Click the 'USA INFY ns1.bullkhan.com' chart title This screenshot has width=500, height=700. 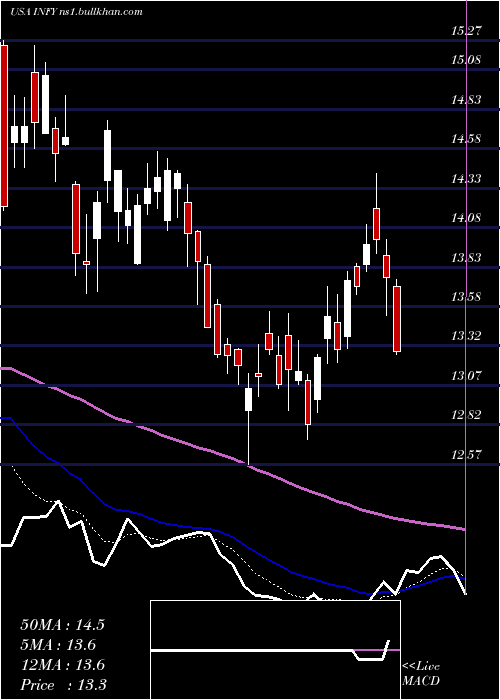click(76, 12)
